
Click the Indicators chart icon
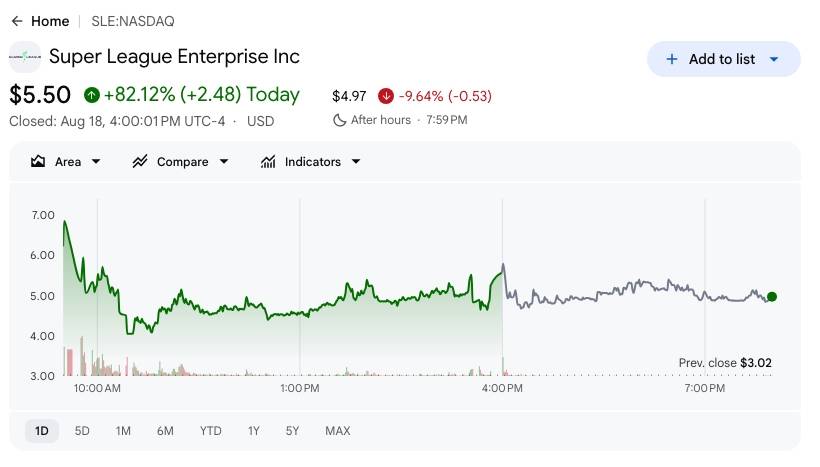coord(268,162)
